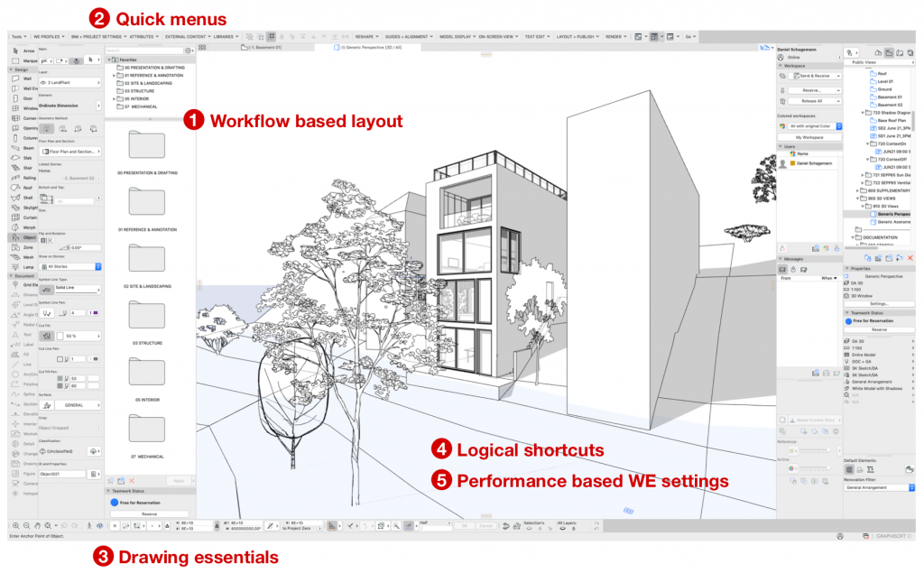Expand the "910 3D Views" navigator folder
Viewport: 924px width, 573px height.
pos(863,207)
